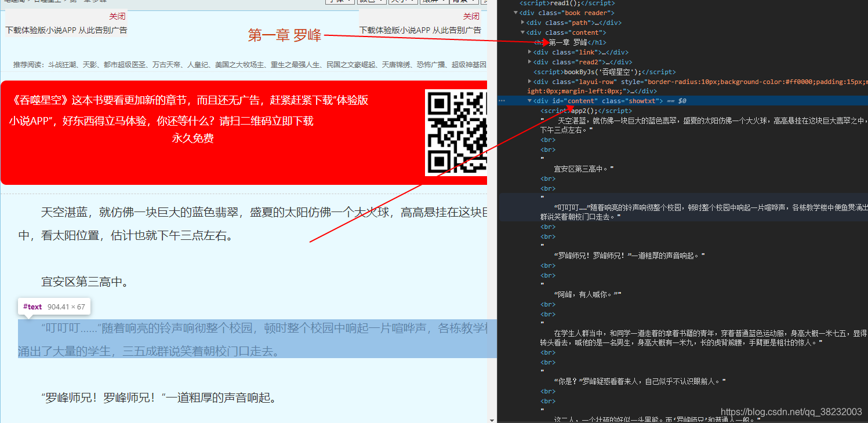
Task: Select the h1 第一章 罗峰 element in DOM
Action: click(x=569, y=42)
